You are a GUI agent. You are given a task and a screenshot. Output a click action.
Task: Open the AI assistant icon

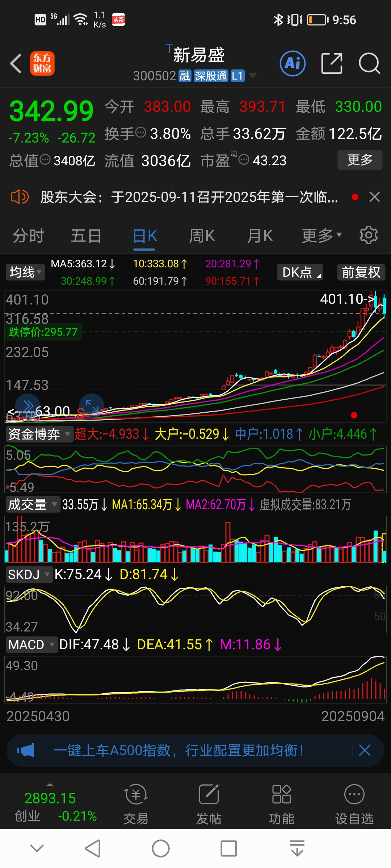tap(293, 63)
